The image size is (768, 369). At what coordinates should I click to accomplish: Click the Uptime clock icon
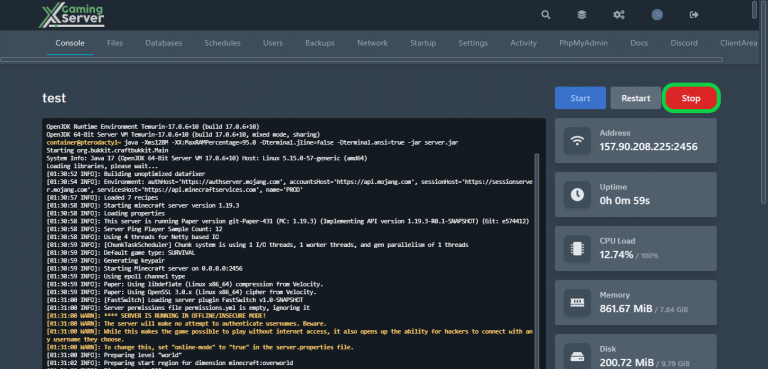[577, 195]
